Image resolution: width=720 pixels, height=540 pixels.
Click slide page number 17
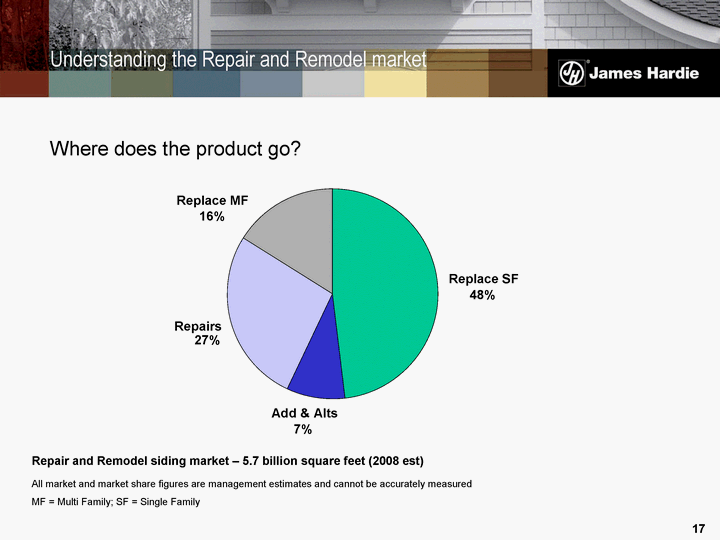pos(698,528)
